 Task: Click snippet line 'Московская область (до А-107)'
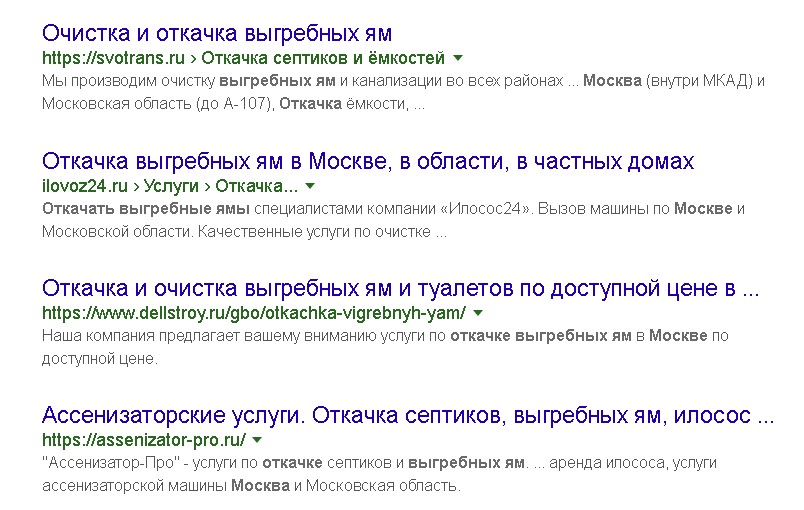158,104
